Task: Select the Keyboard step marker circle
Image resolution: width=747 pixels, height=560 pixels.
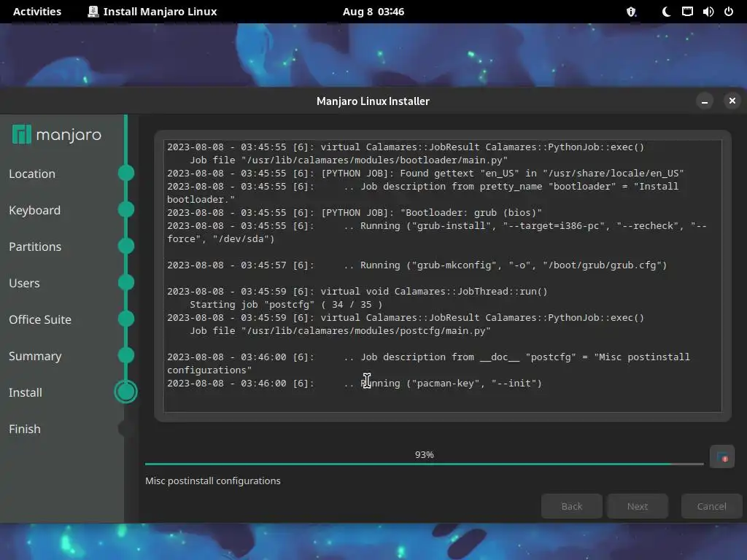Action: [126, 209]
